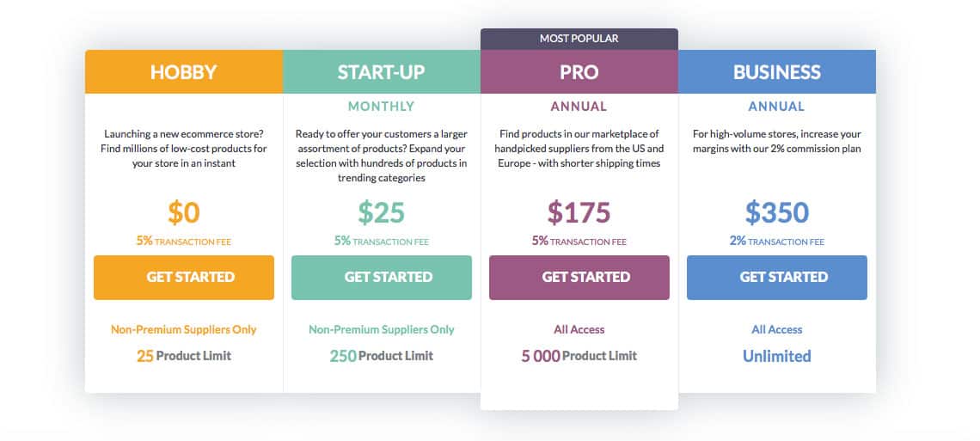Click the blue Unlimited text

coord(777,356)
